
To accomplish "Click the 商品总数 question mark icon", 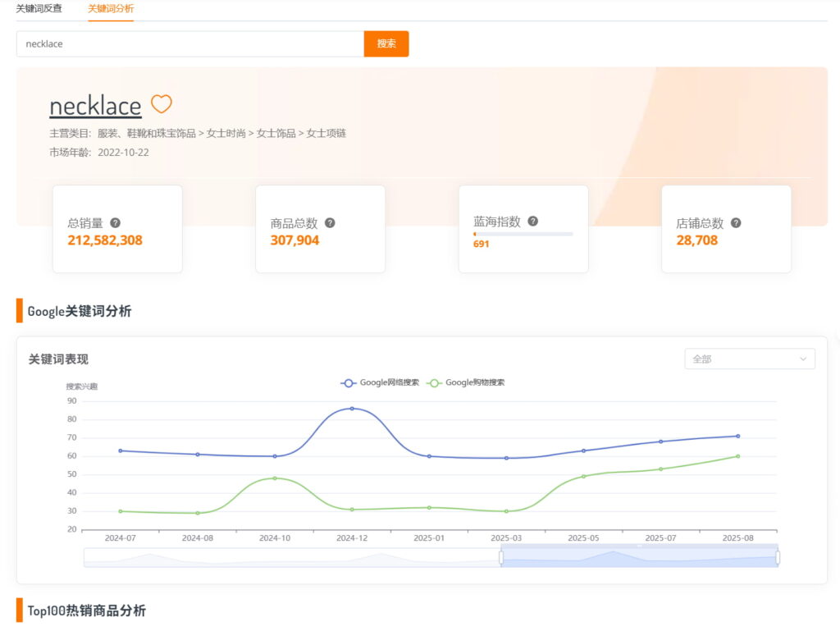I will click(x=330, y=222).
